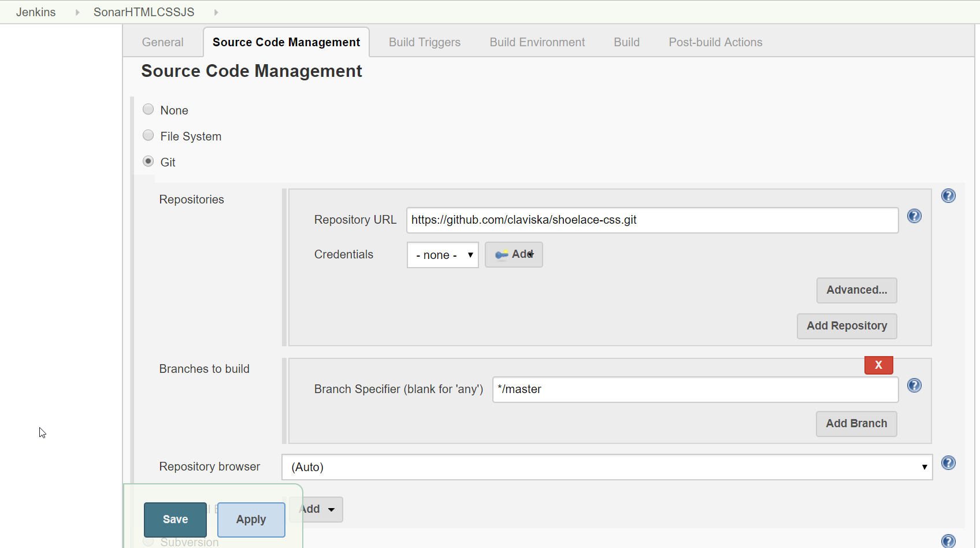Switch to the General tab
The image size is (980, 548).
[163, 42]
